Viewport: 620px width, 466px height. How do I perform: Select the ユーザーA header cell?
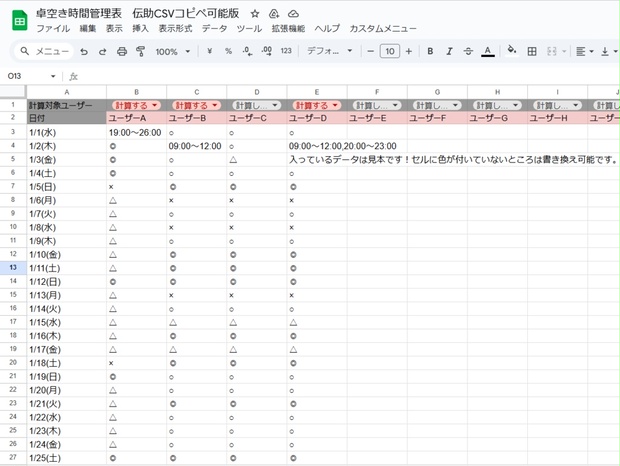tap(136, 118)
